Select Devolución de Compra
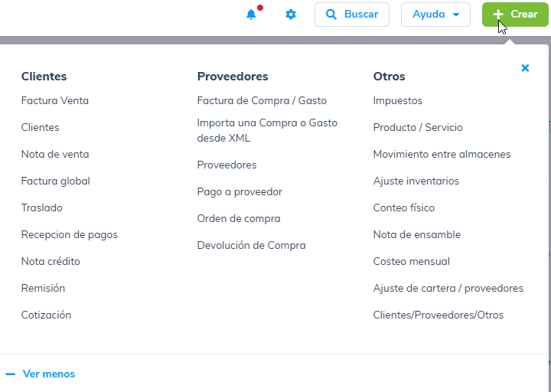This screenshot has height=392, width=551. tap(251, 245)
